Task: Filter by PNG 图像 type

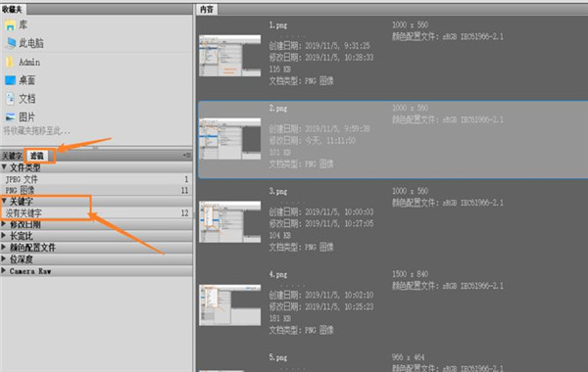Action: pyautogui.click(x=96, y=190)
